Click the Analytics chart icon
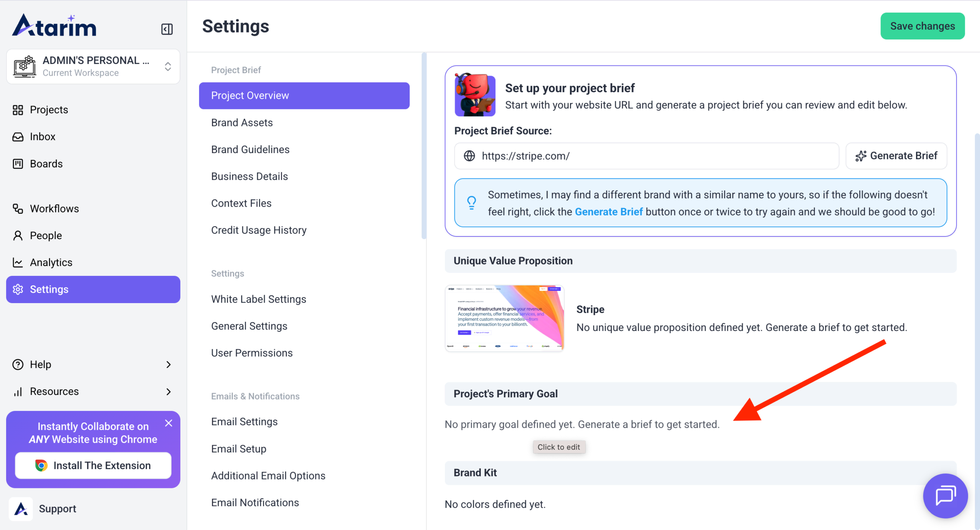Viewport: 980px width, 530px height. click(x=18, y=263)
